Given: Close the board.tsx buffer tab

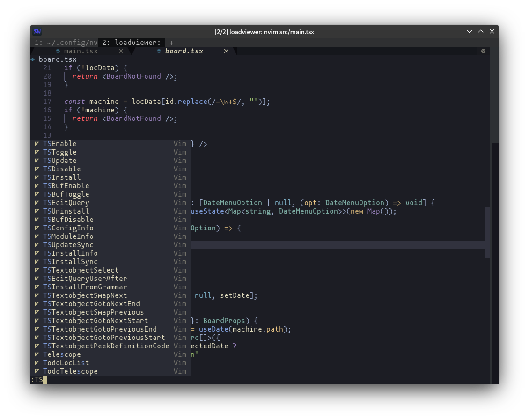Looking at the screenshot, I should pos(227,51).
